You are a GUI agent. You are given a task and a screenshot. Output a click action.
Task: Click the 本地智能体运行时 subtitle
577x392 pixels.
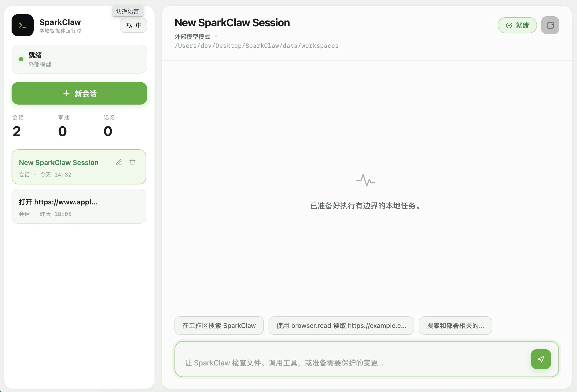tap(60, 31)
